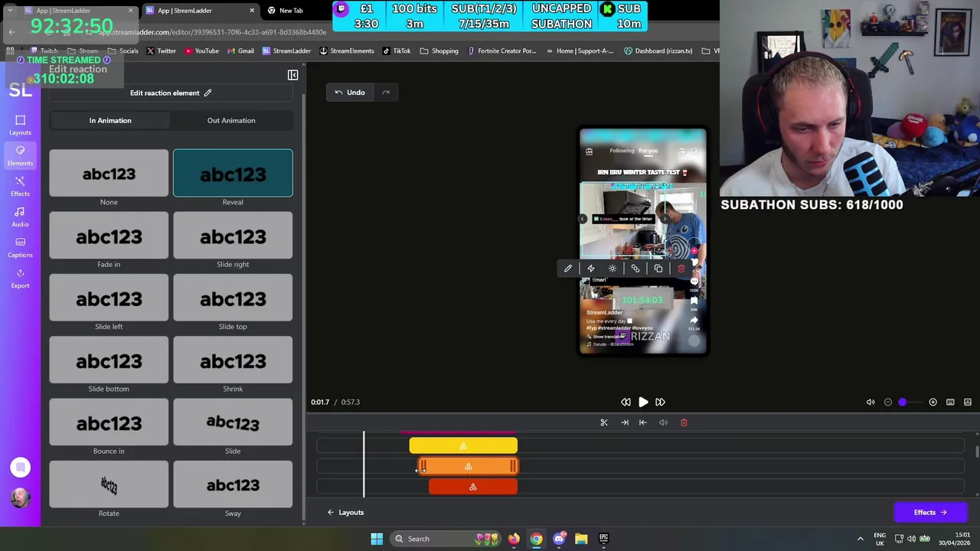Screen dimensions: 980x551
Task: Click the red trash icon on the preview toolbar
Action: 681,269
